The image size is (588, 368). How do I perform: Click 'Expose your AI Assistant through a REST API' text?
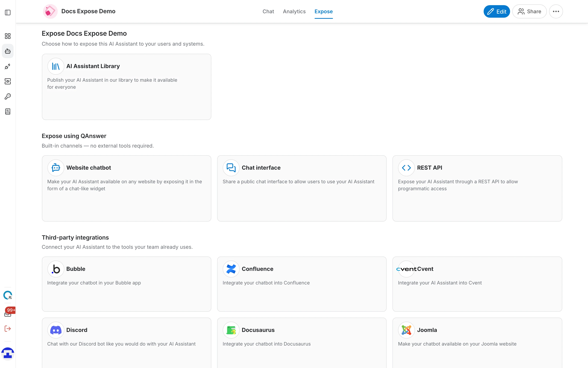(458, 185)
